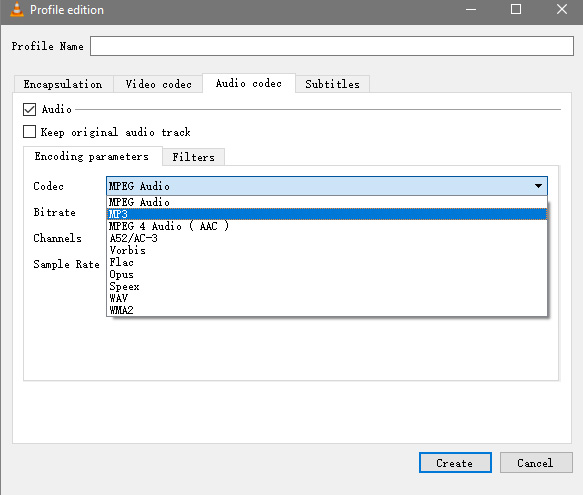Image resolution: width=583 pixels, height=495 pixels.
Task: Choose Opus in the codec list
Action: [327, 274]
